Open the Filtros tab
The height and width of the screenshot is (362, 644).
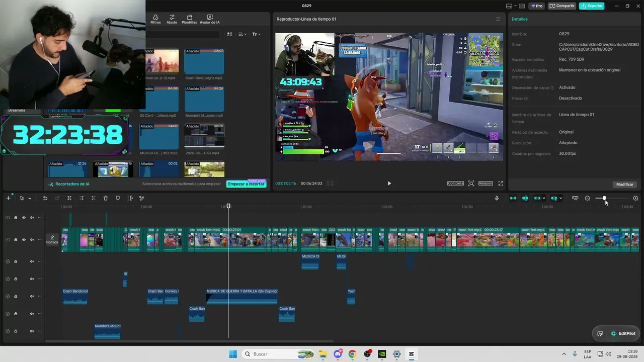(155, 19)
